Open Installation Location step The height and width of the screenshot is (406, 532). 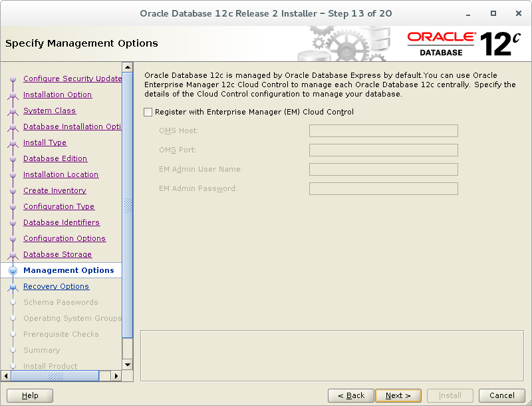(61, 174)
